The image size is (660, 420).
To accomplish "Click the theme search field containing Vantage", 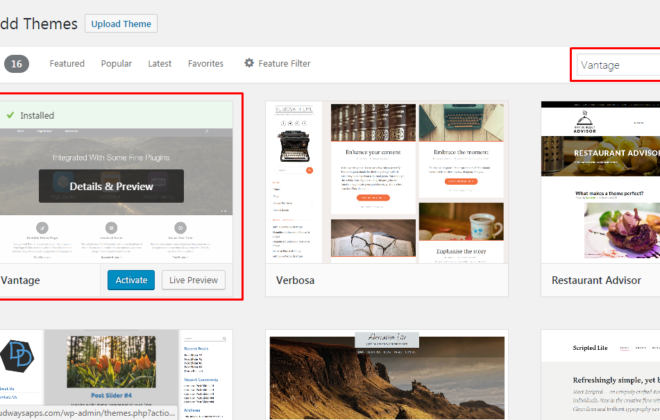I will click(618, 65).
